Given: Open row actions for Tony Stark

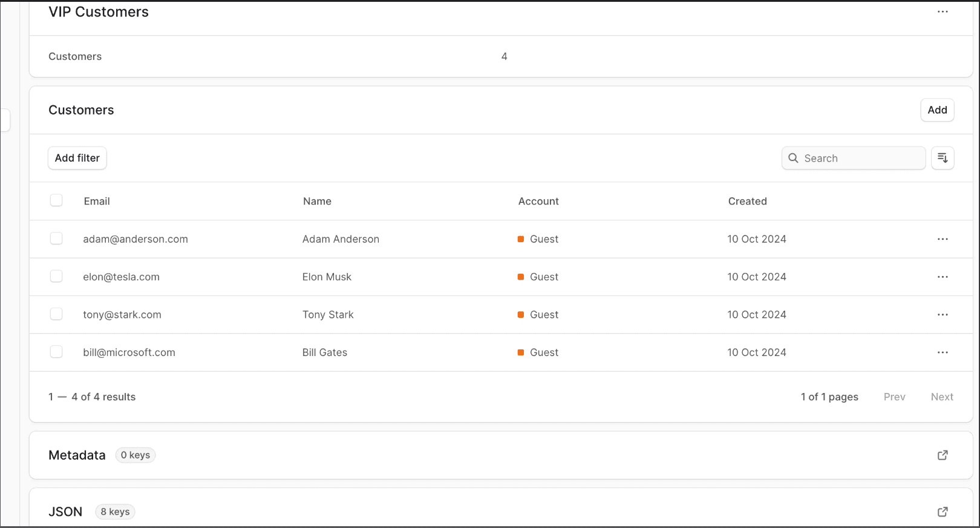Looking at the screenshot, I should [942, 315].
